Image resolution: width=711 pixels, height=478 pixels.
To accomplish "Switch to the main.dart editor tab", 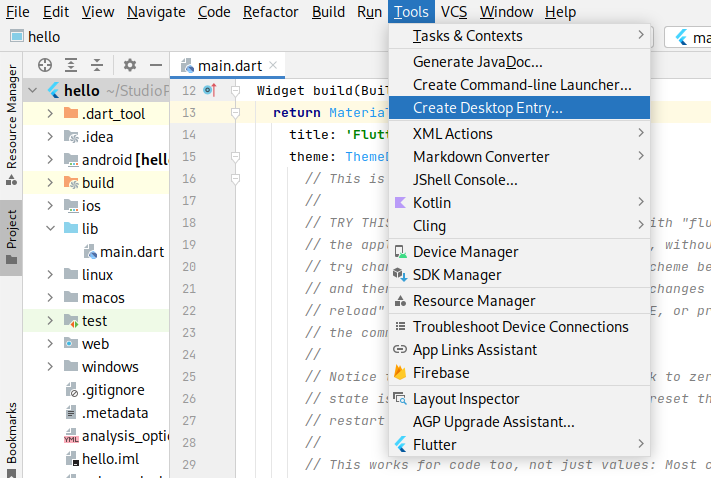I will pos(229,66).
